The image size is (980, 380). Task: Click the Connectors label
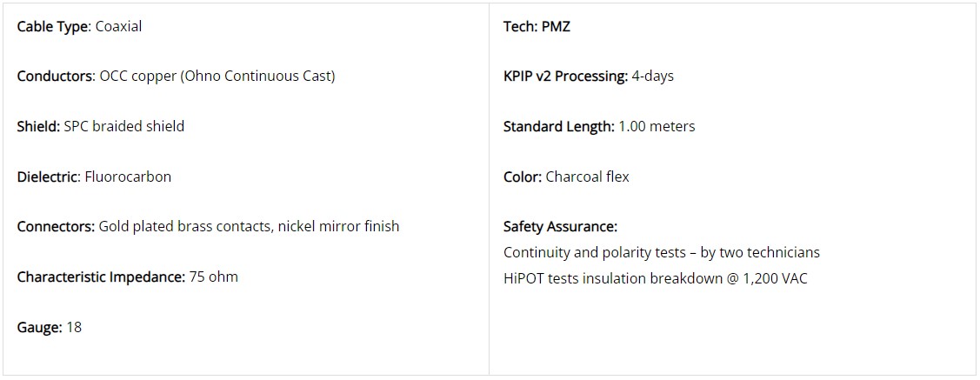[56, 226]
